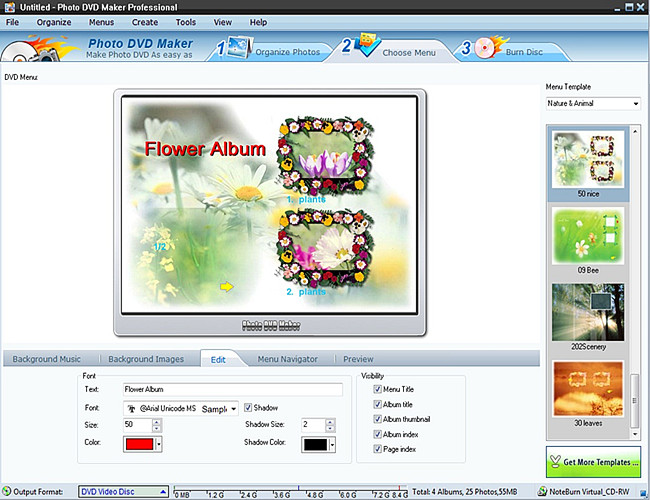Image resolution: width=650 pixels, height=500 pixels.
Task: Click the 2. plants album label
Action: pos(306,292)
